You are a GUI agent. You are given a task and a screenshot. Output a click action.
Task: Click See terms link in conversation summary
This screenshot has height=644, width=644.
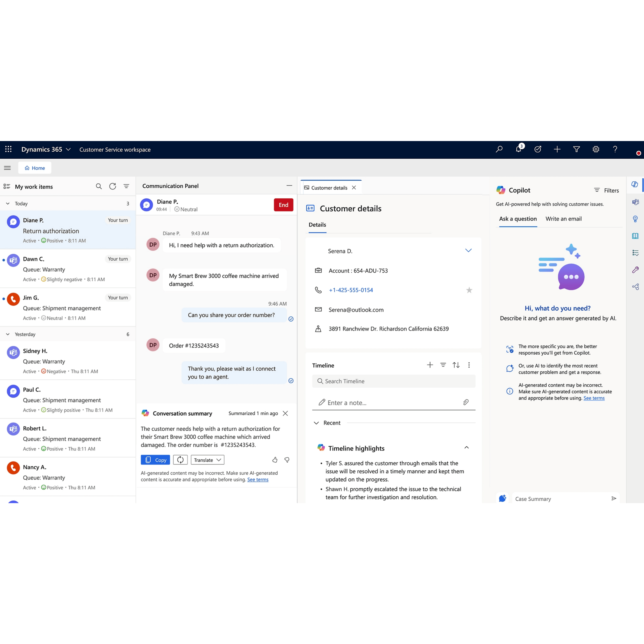(258, 480)
